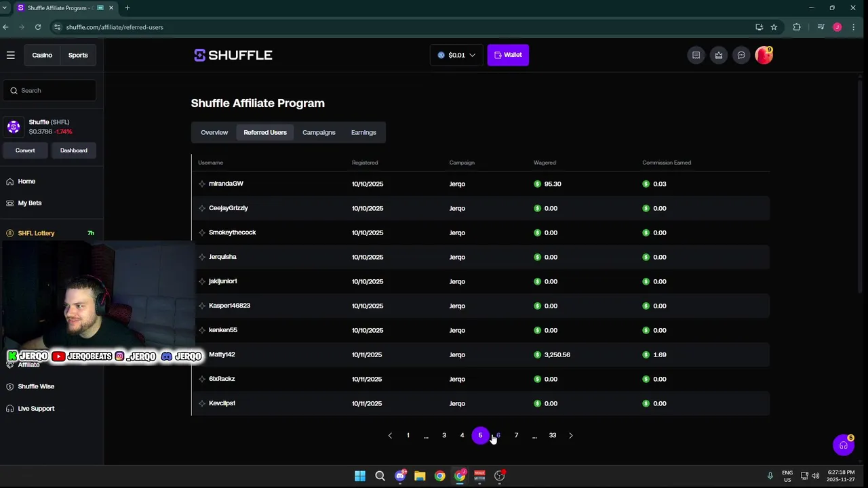Click commission value 1.69
The image size is (868, 488).
pos(659,354)
